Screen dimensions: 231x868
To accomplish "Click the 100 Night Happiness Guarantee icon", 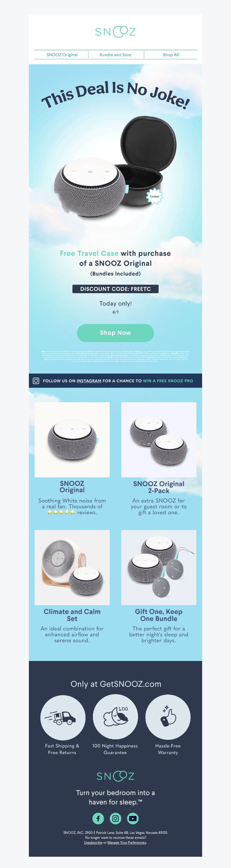I will [115, 717].
